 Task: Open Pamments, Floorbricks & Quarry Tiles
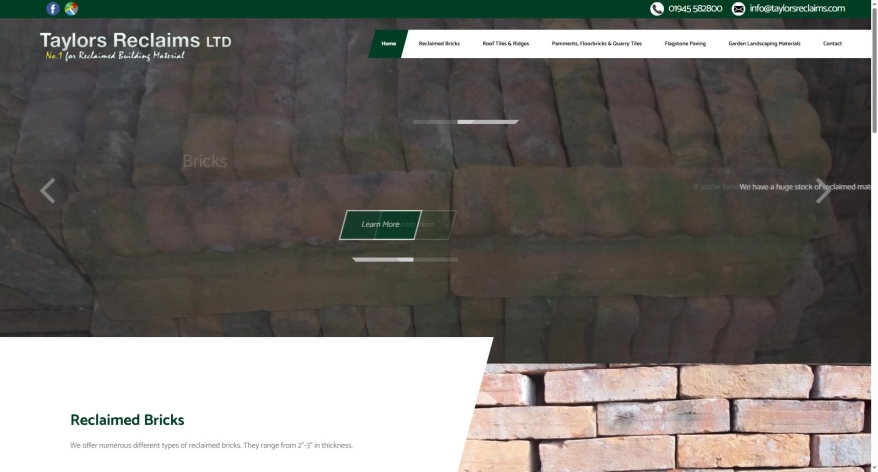596,44
